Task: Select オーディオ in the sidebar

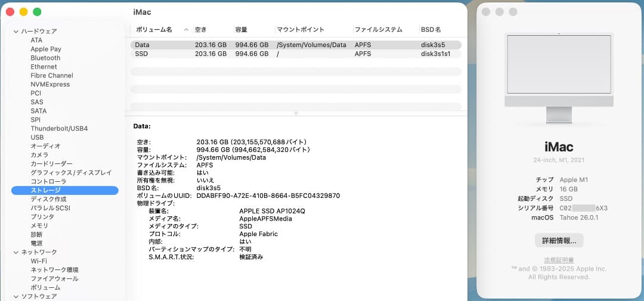Action: 45,146
